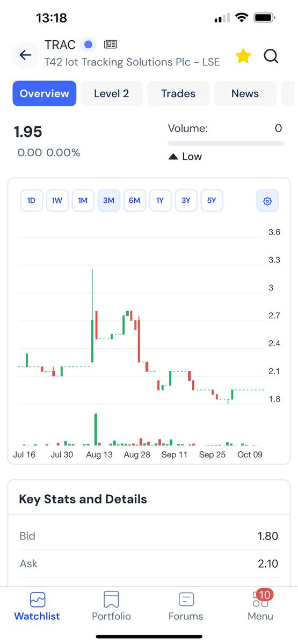Set chart range to 1M
Image resolution: width=298 pixels, height=644 pixels.
point(83,201)
